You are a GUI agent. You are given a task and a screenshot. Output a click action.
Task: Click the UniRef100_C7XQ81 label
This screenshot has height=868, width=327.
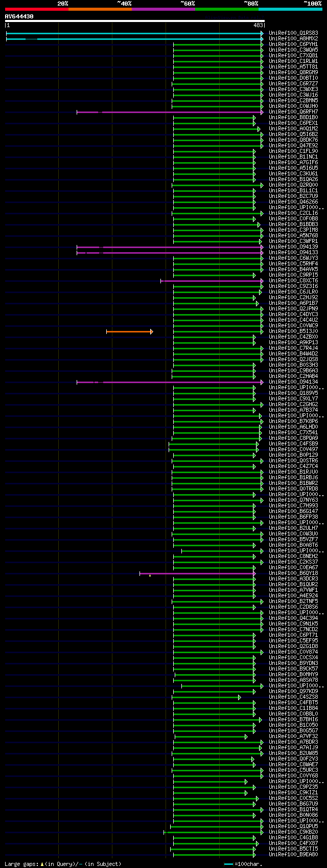point(293,56)
